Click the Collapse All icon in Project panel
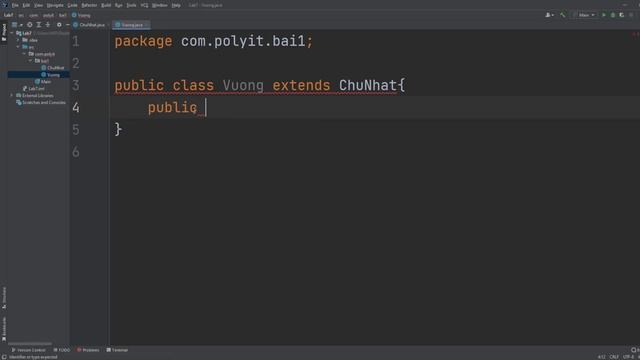640x360 pixels. [48, 25]
